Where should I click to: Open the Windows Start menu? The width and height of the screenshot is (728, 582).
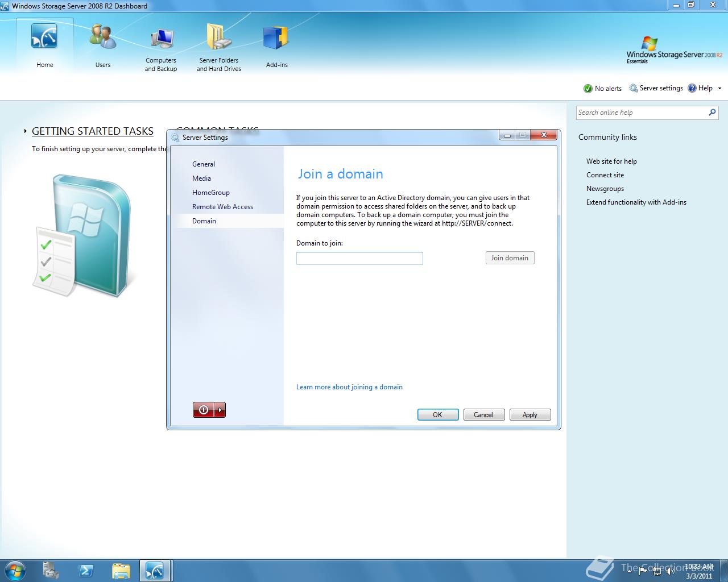(15, 570)
